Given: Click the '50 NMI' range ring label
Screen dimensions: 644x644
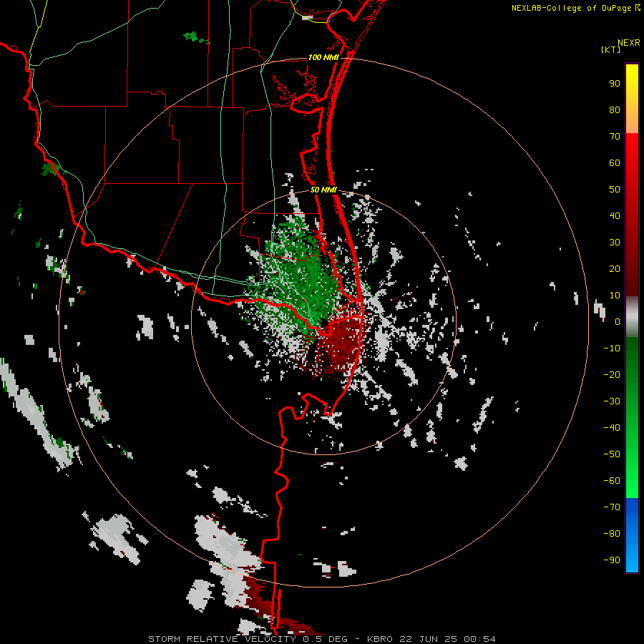Looking at the screenshot, I should 323,190.
